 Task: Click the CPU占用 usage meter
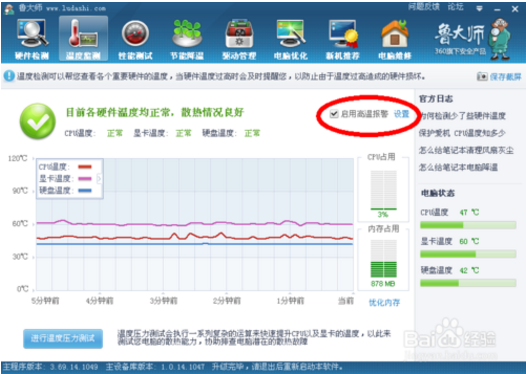point(383,190)
